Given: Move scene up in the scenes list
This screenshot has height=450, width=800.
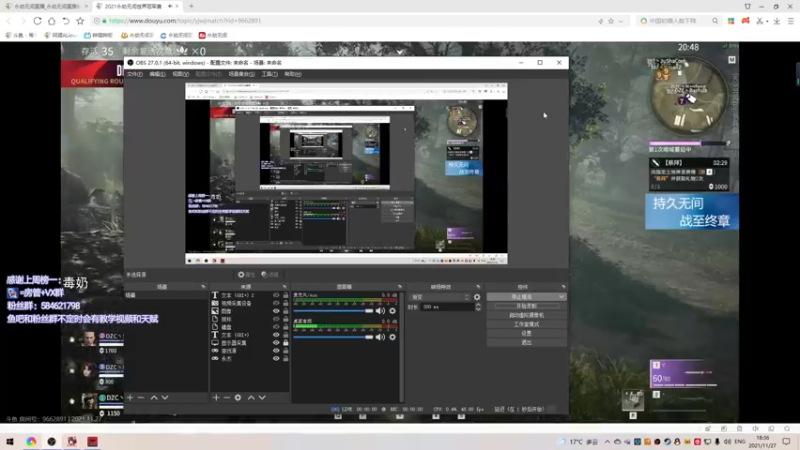Looking at the screenshot, I should [x=154, y=397].
